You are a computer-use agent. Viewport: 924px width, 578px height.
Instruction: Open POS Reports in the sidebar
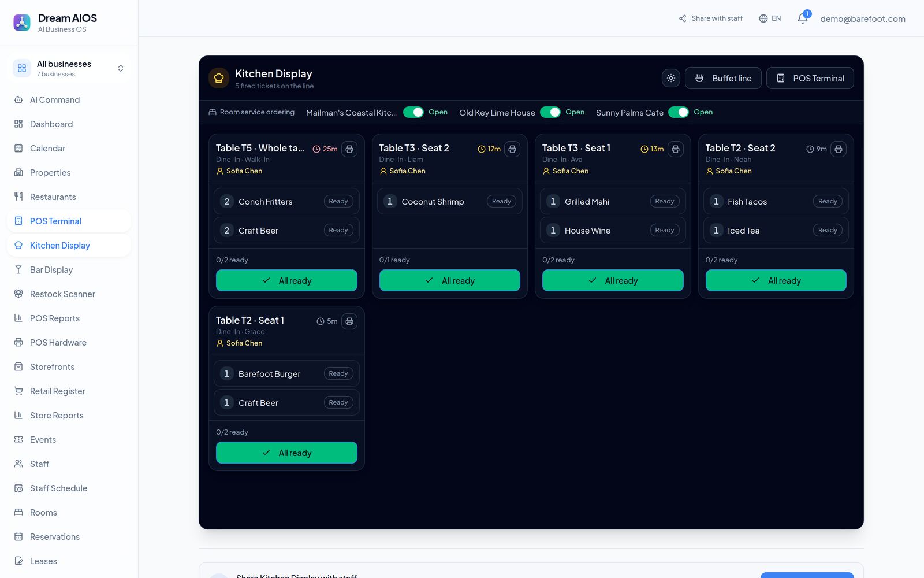tap(69, 318)
